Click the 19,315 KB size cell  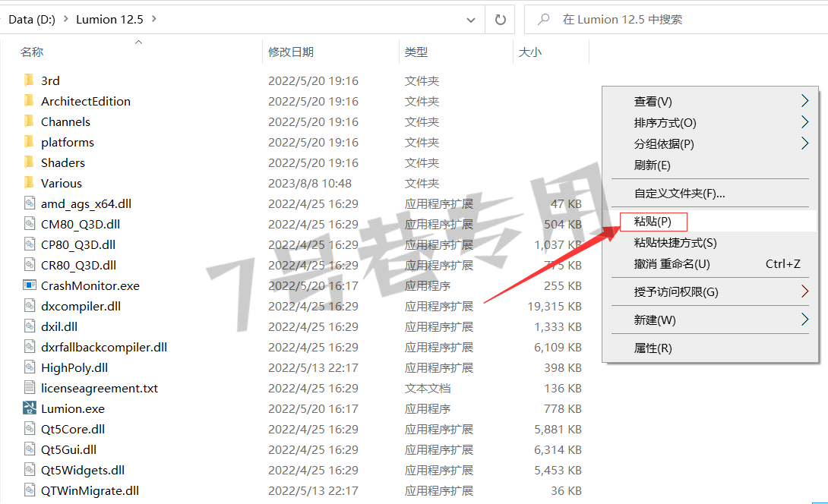[555, 306]
